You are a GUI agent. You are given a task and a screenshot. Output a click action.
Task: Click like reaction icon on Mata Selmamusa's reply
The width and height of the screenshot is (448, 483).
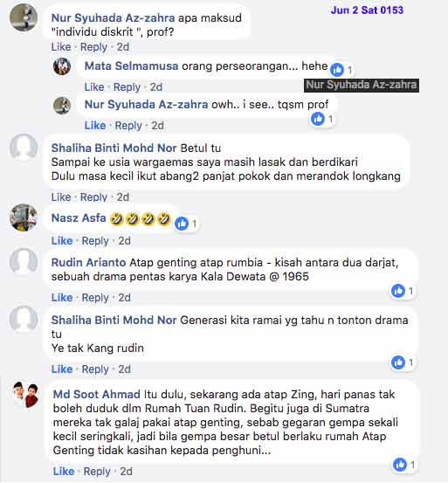pos(337,70)
